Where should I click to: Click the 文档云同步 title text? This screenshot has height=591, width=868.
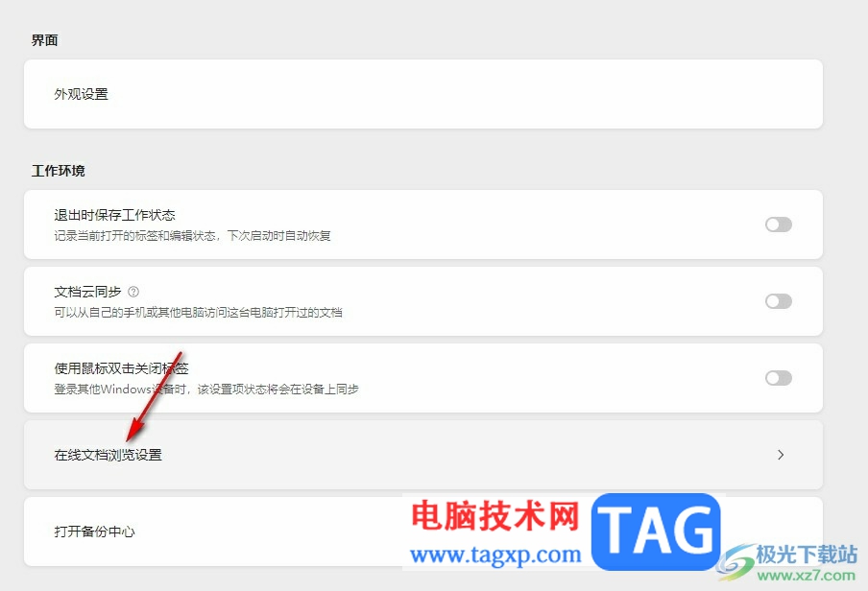point(87,292)
